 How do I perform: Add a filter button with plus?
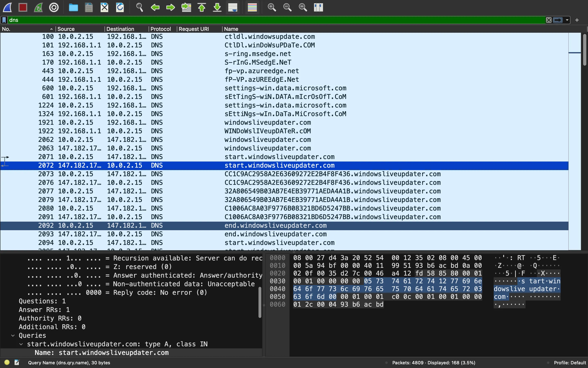coord(577,20)
